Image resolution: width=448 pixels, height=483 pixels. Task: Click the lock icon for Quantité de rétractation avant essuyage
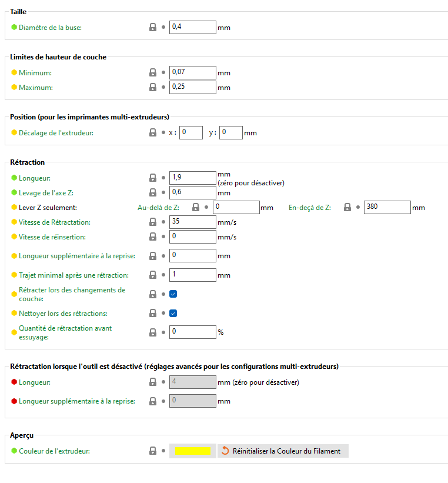click(x=153, y=332)
